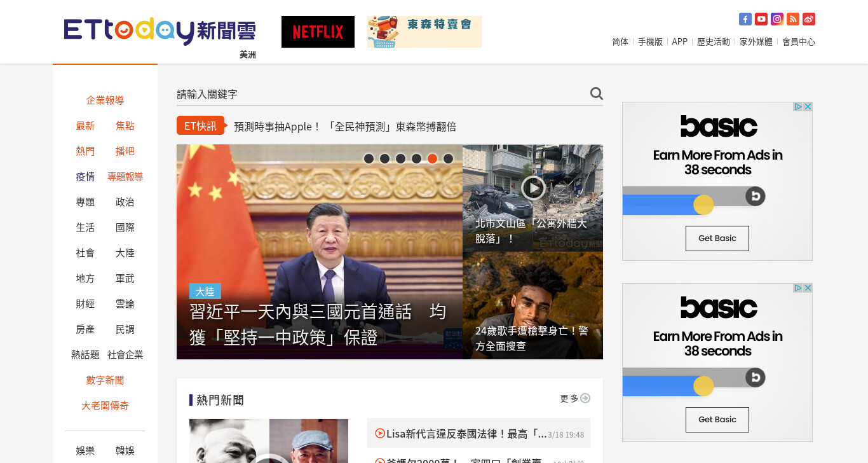Open the 房產 sidebar category

(85, 329)
